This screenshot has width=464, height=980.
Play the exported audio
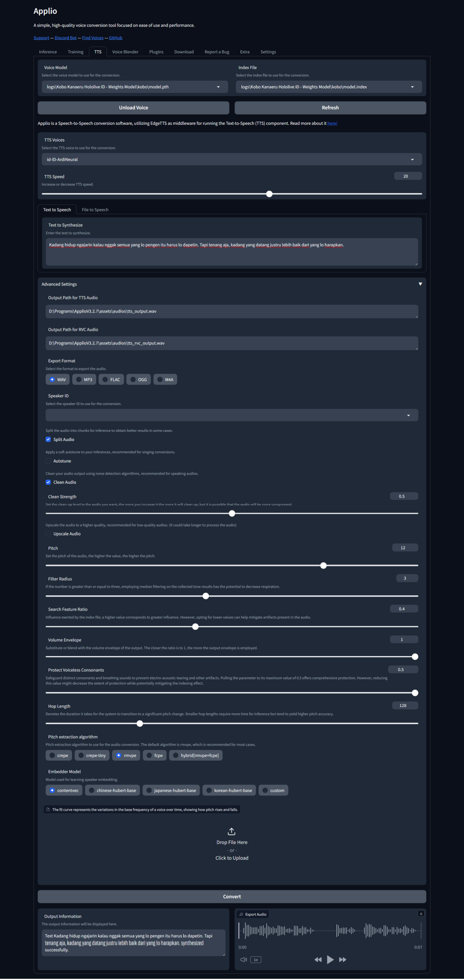(330, 959)
